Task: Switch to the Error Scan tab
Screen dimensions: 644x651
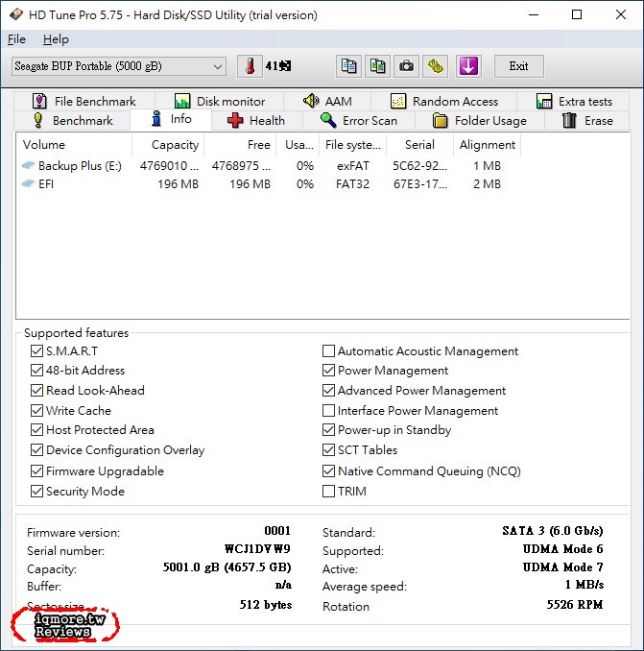Action: [358, 121]
